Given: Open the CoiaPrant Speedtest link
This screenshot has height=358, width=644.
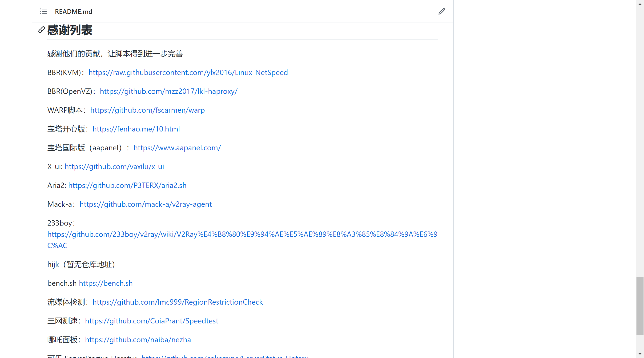Looking at the screenshot, I should tap(152, 321).
